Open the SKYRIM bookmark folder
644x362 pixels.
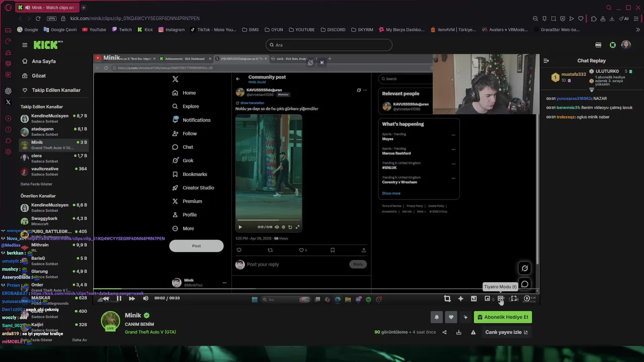coord(362,30)
